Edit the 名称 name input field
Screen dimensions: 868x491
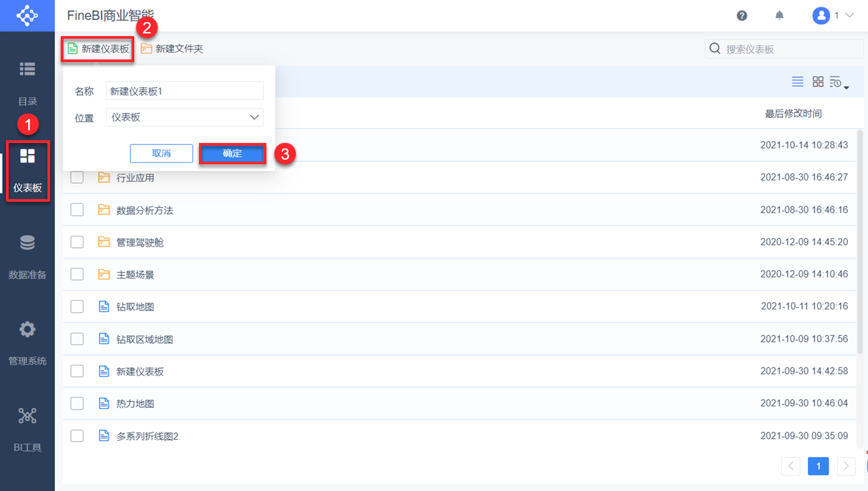click(x=185, y=91)
